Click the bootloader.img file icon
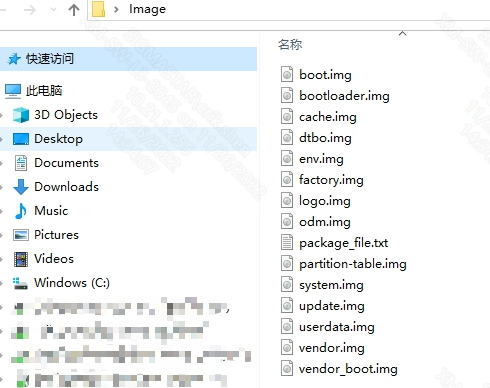 click(287, 95)
